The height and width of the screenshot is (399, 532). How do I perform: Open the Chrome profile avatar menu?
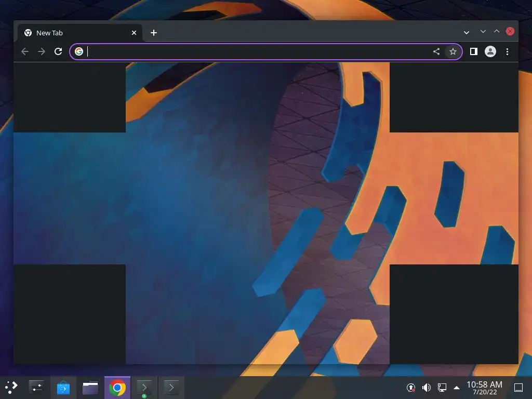(x=490, y=51)
